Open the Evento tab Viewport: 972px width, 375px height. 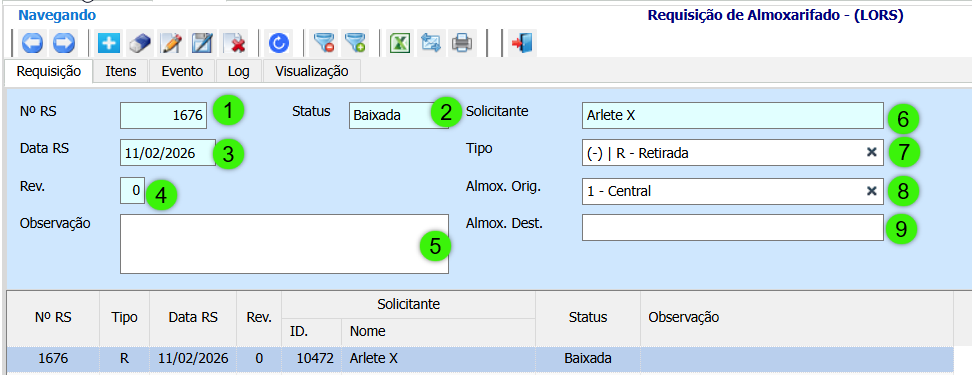coord(182,71)
